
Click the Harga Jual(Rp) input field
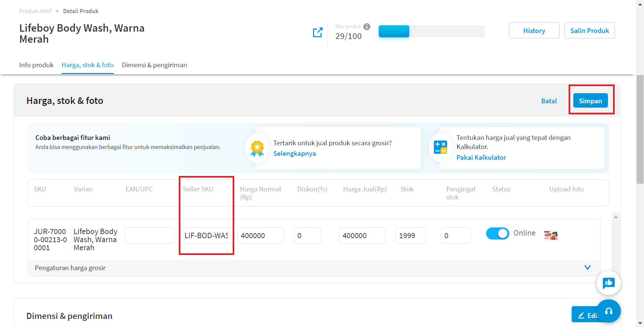pyautogui.click(x=362, y=235)
